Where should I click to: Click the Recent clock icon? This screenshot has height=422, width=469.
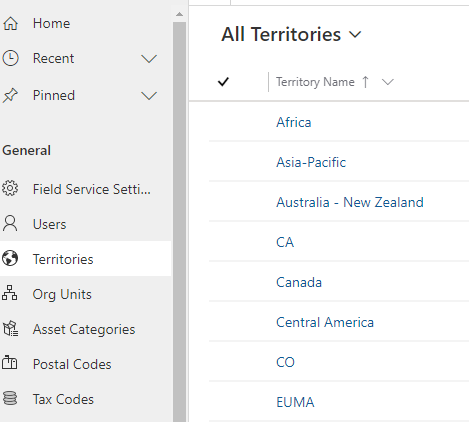click(10, 58)
